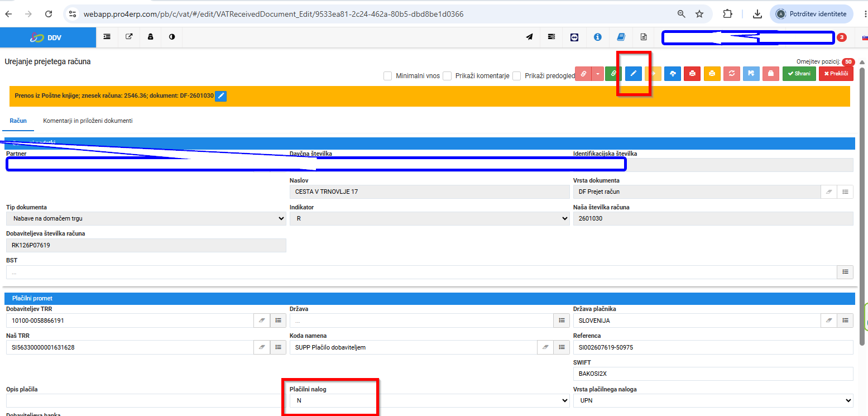The image size is (868, 416).
Task: Enable Prikaži predogled checkbox
Action: click(x=517, y=76)
